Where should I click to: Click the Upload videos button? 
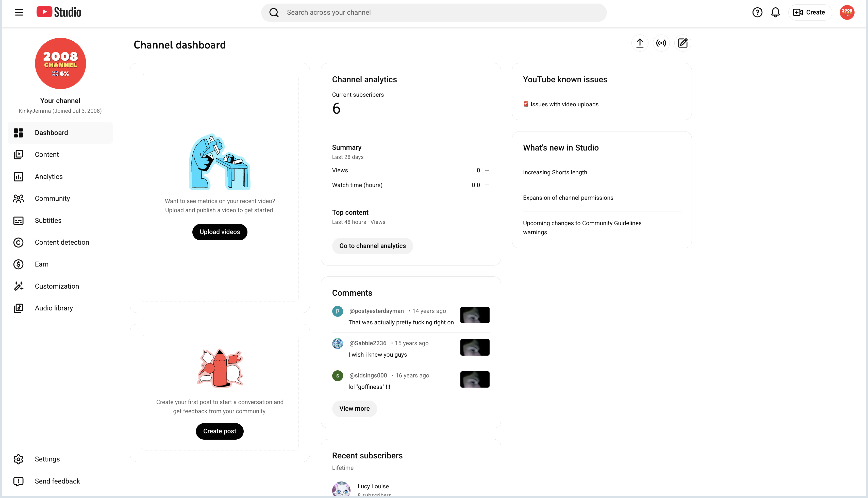point(220,232)
